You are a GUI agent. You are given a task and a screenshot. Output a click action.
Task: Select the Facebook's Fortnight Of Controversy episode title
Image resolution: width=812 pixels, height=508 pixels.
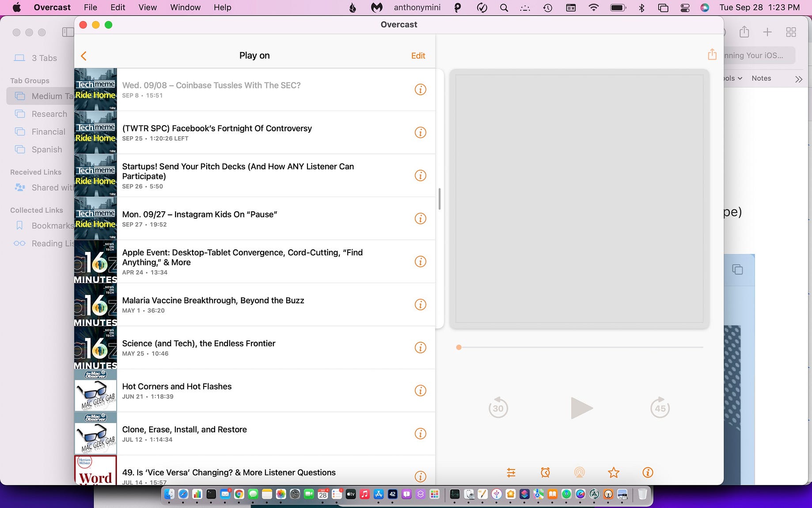pyautogui.click(x=217, y=128)
